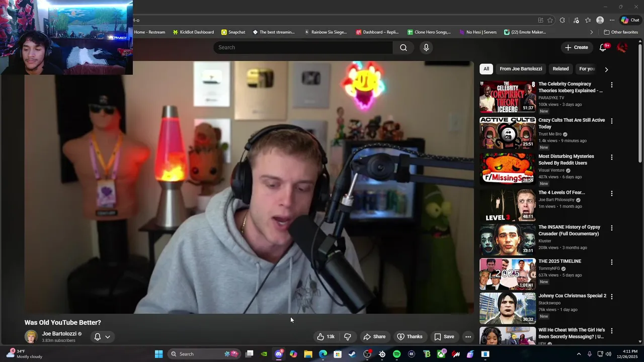Save video to playlist
Screen dimensions: 644x362
[444, 337]
